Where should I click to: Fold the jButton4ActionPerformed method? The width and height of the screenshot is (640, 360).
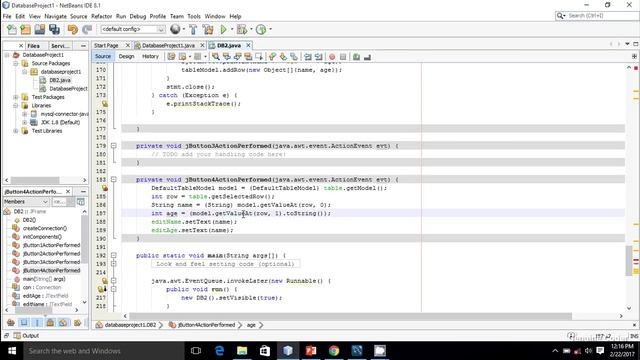[114, 180]
